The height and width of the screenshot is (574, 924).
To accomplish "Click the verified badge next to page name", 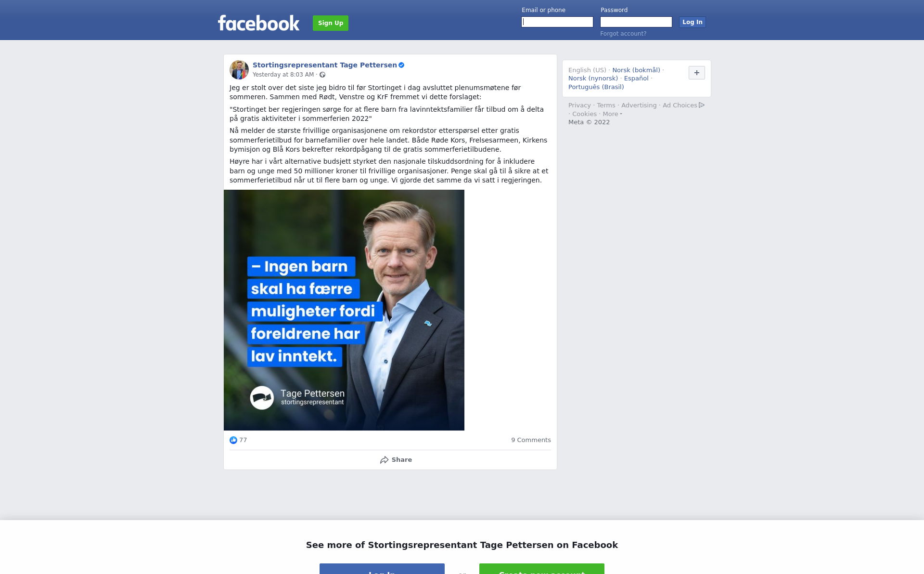I will (401, 65).
